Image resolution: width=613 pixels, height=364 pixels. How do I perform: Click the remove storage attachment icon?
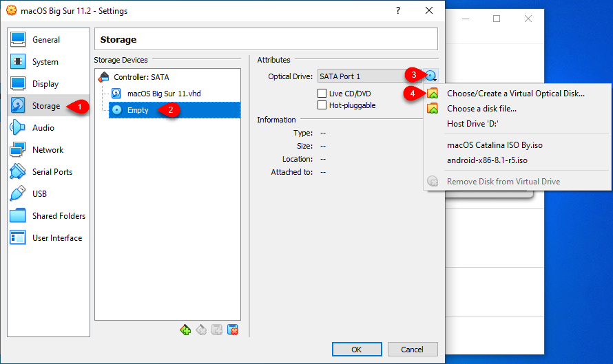click(233, 330)
